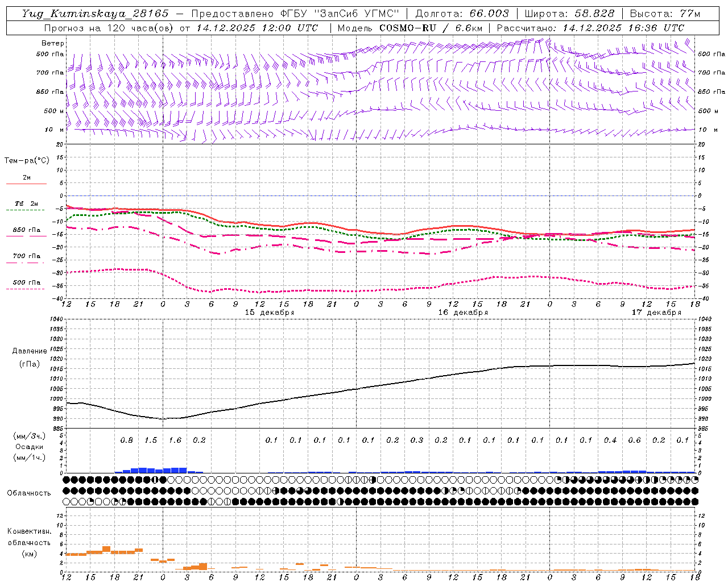Click the Долгота: 66.003 value
728x582 pixels.
462,14
